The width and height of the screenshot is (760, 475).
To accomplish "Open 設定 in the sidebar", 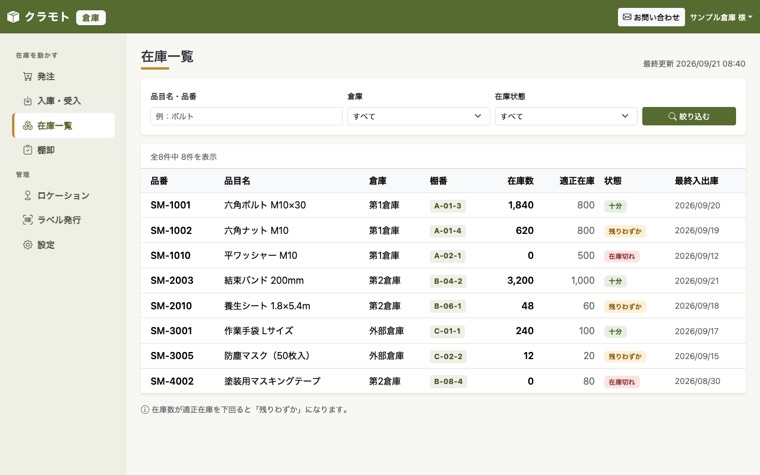I will coord(63,245).
